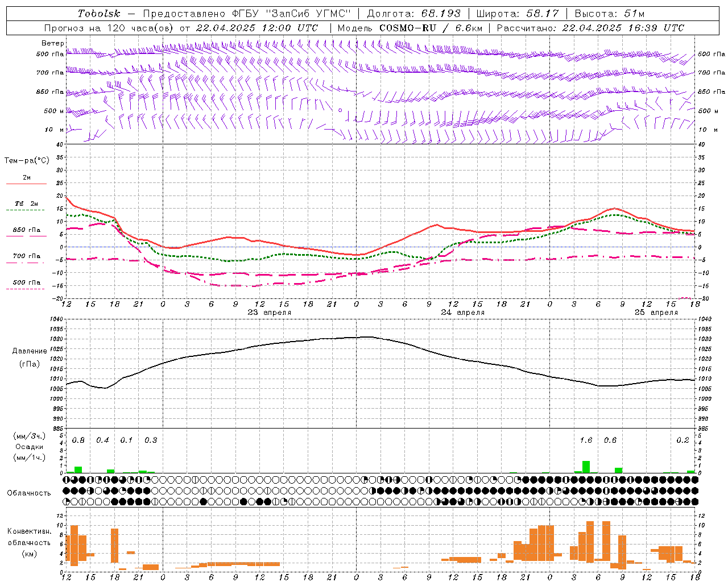Viewport: 728px width, 582px height.
Task: Click the "(мм/1ч.)" precipitation unit label
Action: (x=29, y=458)
